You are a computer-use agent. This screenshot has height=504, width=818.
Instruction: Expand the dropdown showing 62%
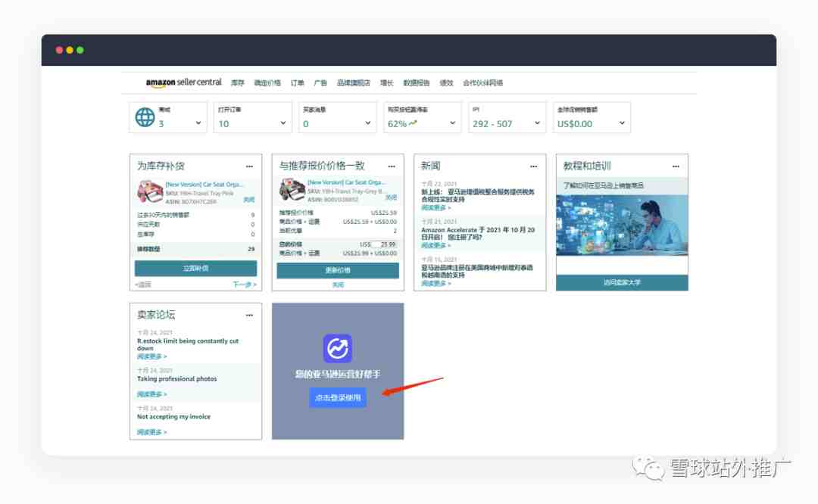pyautogui.click(x=452, y=123)
